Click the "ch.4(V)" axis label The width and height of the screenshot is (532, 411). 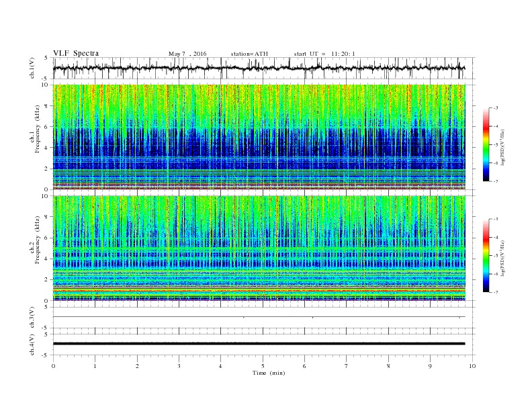coord(32,345)
